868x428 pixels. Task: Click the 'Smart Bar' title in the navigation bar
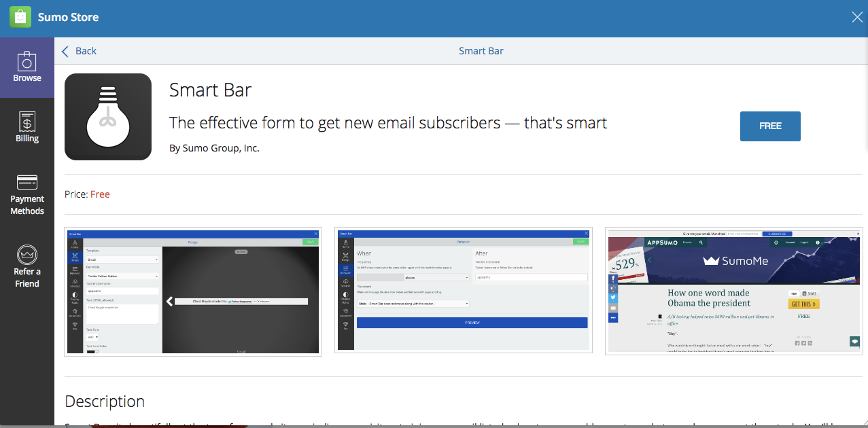481,51
